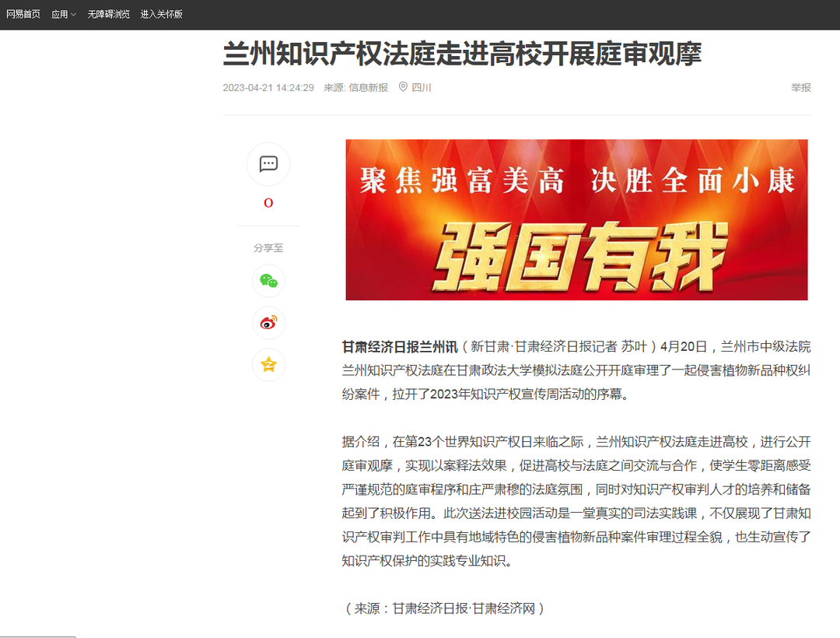
Task: Click the bold text 甘肃经济日报兰州讯
Action: tap(400, 347)
